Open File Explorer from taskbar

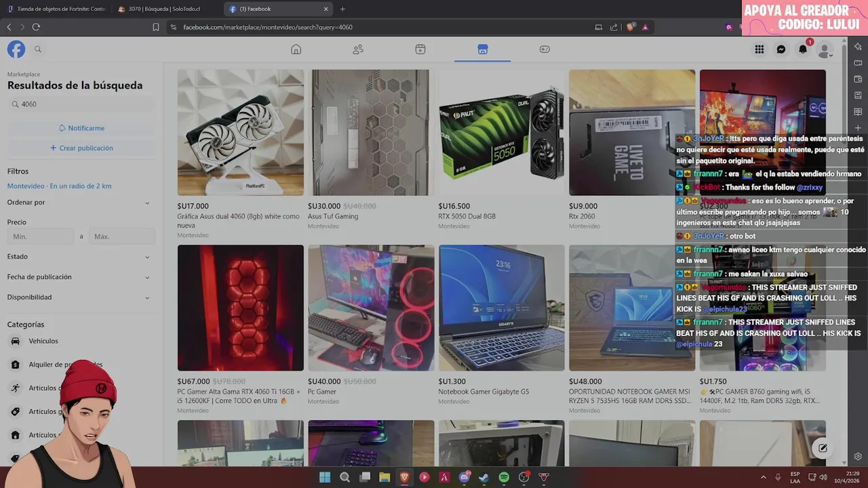[384, 477]
